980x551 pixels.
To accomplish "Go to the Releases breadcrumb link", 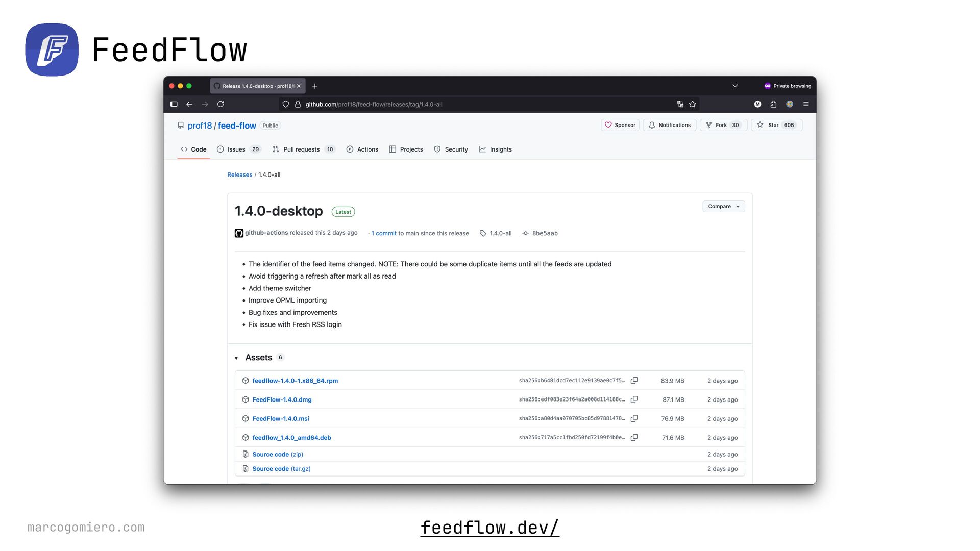I will point(240,174).
